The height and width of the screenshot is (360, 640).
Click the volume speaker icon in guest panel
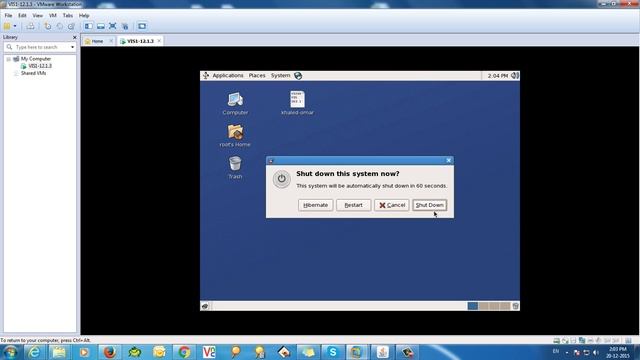click(x=515, y=76)
